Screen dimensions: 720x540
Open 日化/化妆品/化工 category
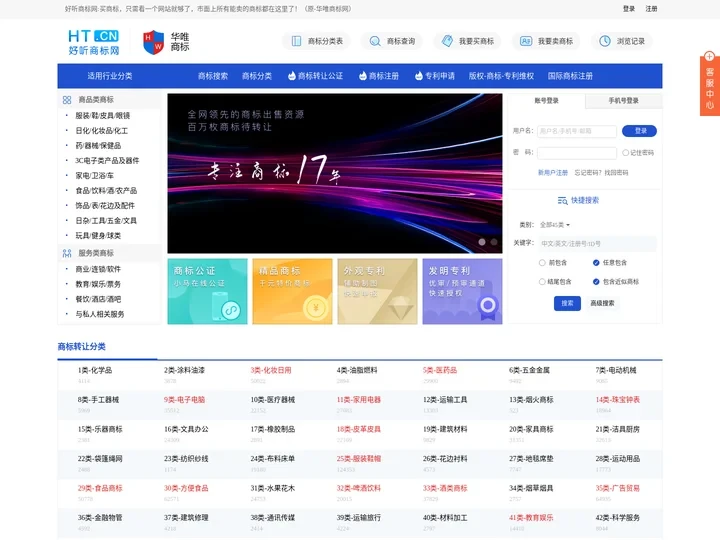click(101, 131)
